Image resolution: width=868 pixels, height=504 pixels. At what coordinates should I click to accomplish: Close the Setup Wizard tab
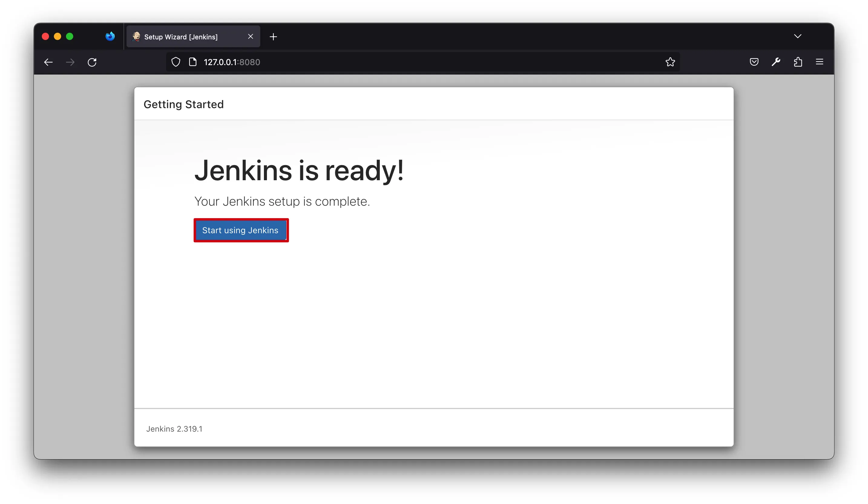pos(250,37)
